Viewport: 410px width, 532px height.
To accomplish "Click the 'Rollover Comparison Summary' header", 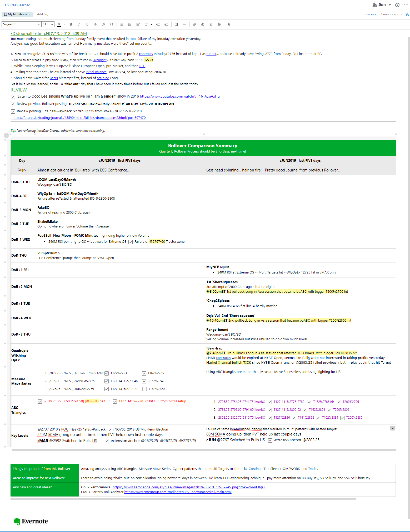I will (203, 146).
